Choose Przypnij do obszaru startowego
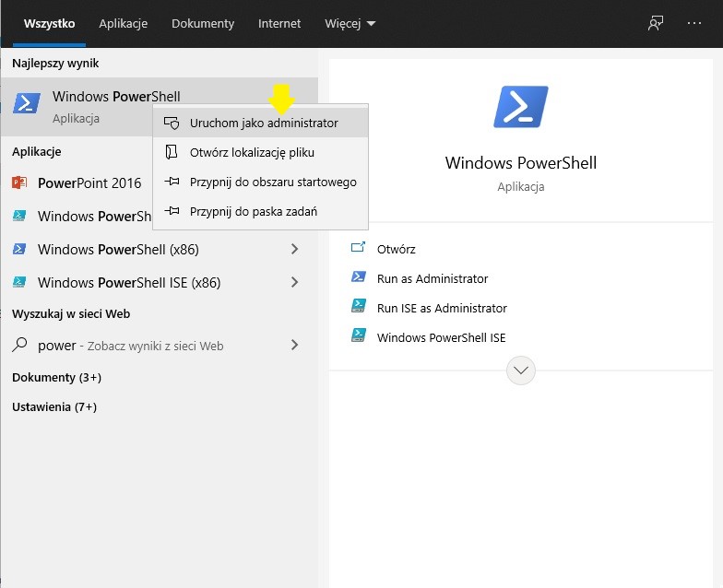Viewport: 723px width, 588px height. [x=273, y=182]
